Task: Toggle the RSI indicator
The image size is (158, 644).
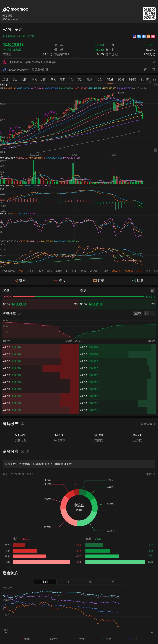Action: pyautogui.click(x=148, y=271)
